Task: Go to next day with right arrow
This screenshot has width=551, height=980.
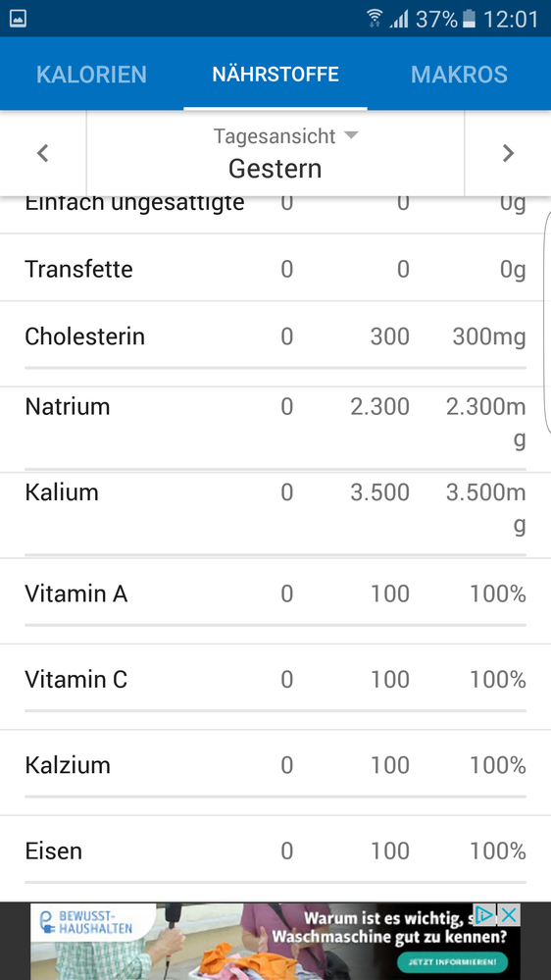Action: (508, 153)
